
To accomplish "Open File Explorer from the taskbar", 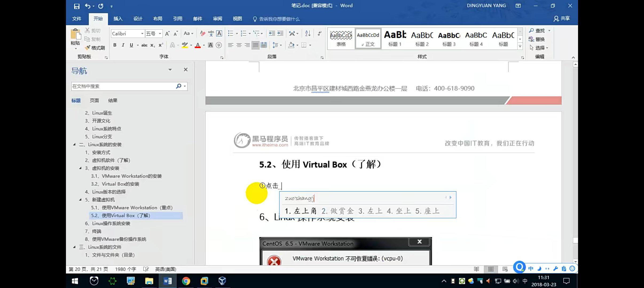I will pyautogui.click(x=149, y=281).
